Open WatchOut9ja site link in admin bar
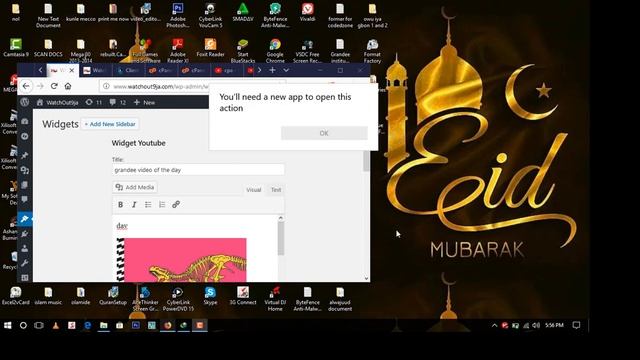Viewport: 640px width, 360px height. tap(57, 102)
